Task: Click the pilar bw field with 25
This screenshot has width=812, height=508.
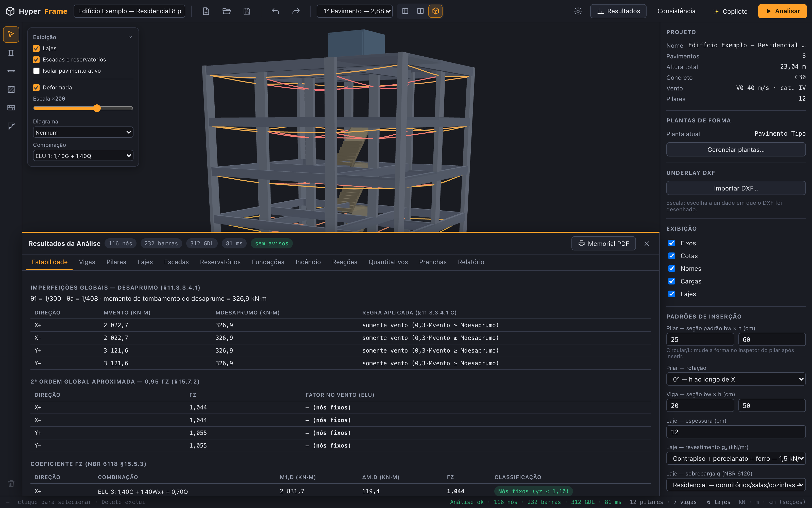Action: (700, 340)
